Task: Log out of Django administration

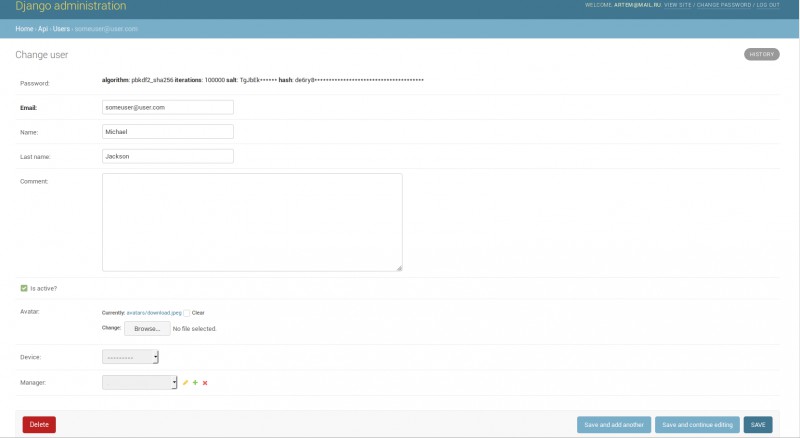Action: [768, 5]
